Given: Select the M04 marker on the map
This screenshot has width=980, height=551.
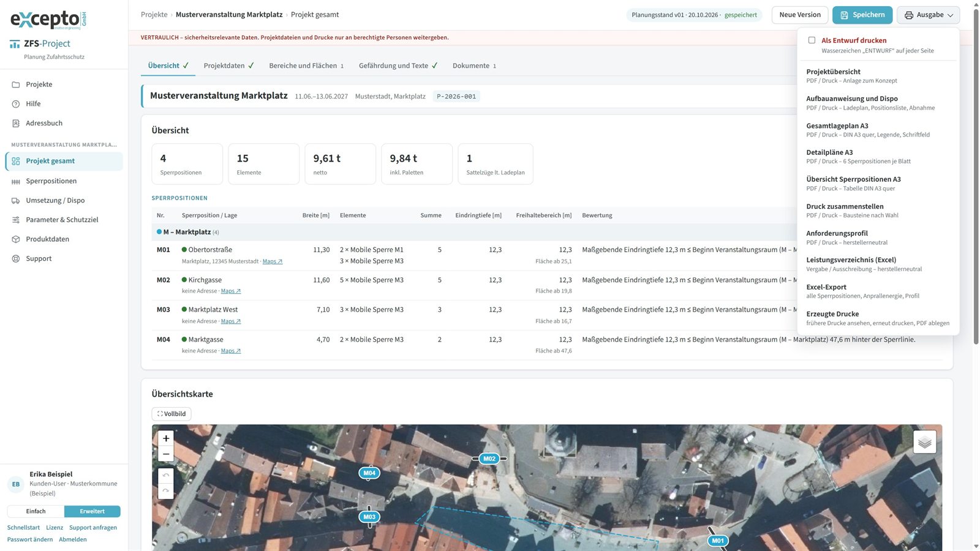Looking at the screenshot, I should (x=369, y=473).
